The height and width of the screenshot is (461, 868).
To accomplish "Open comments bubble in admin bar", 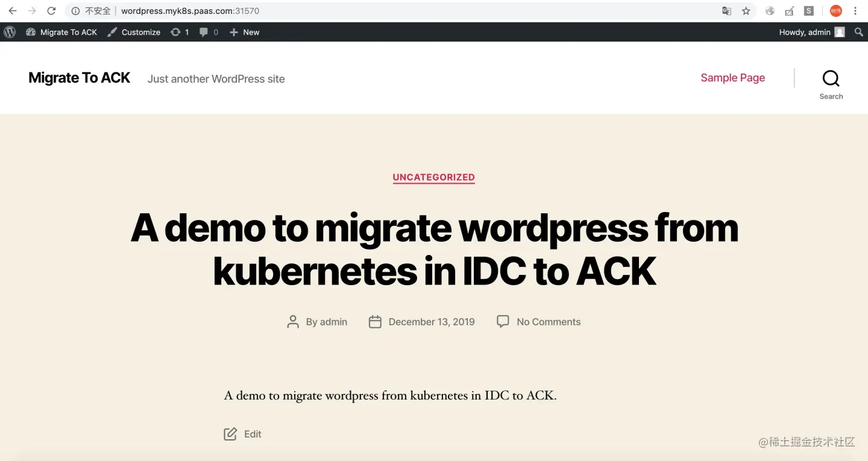I will (x=209, y=32).
